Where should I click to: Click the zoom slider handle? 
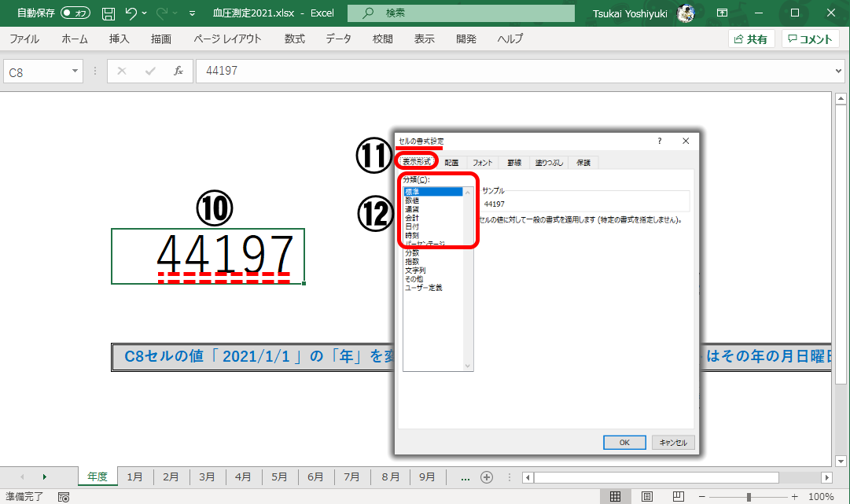tap(749, 497)
